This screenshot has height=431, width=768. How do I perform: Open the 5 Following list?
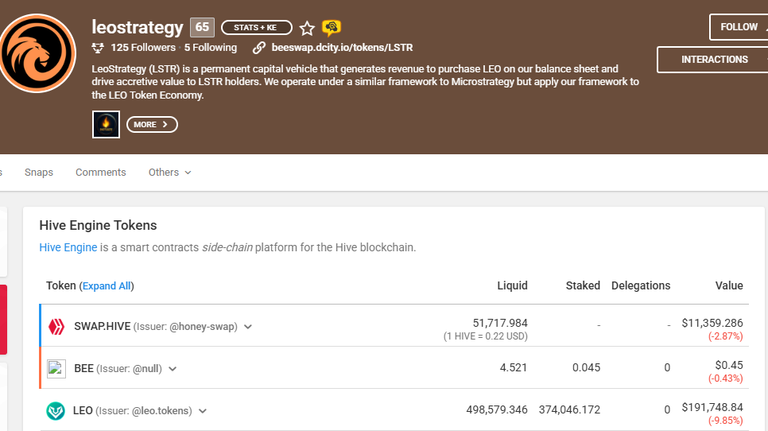(211, 48)
